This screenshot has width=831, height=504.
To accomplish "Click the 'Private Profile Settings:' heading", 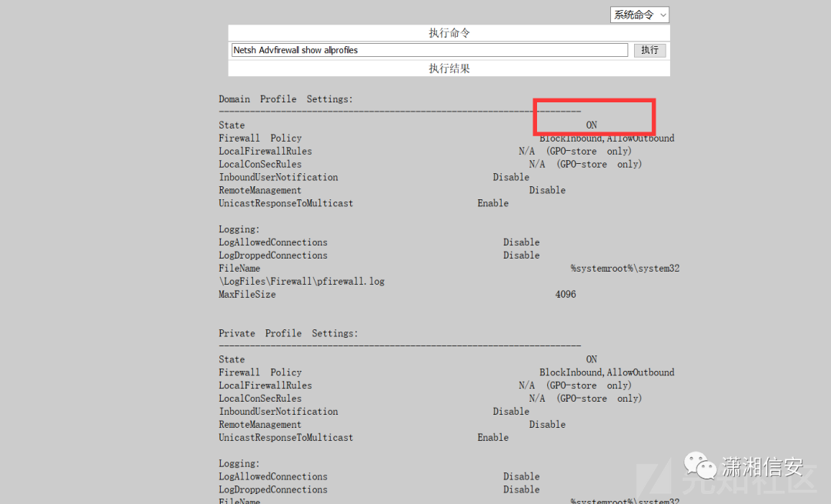I will (289, 333).
